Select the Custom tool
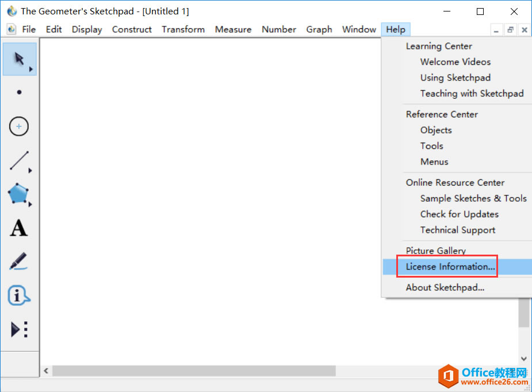 tap(20, 329)
